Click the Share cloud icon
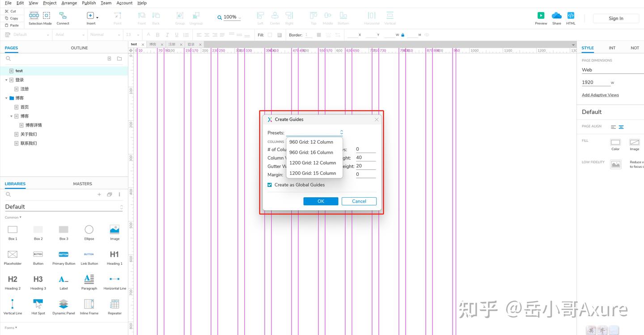Viewport: 644px width, 335px height. [556, 15]
